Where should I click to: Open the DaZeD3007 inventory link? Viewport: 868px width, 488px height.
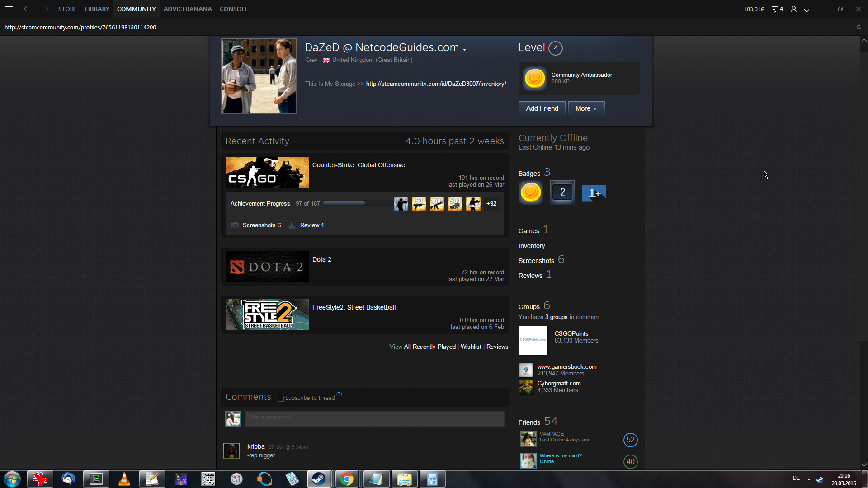click(x=436, y=84)
